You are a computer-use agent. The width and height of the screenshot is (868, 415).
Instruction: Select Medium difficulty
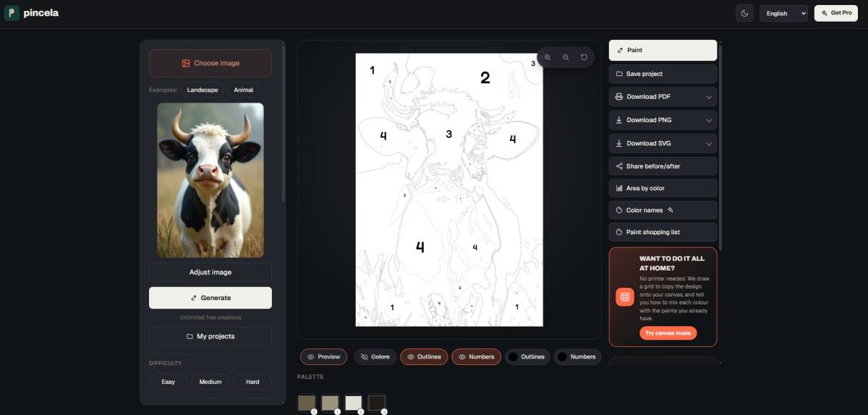(x=210, y=382)
